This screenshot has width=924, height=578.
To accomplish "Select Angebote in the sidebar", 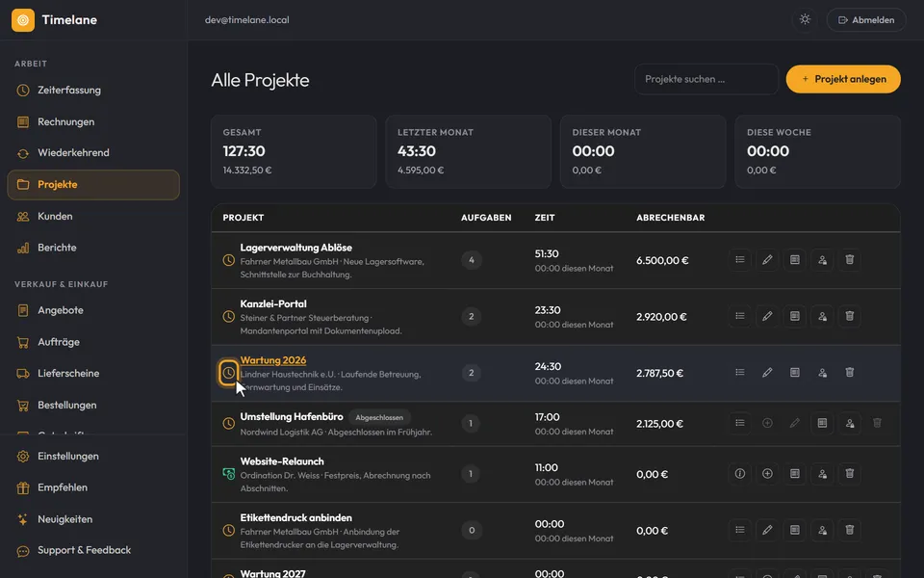I will (x=93, y=310).
